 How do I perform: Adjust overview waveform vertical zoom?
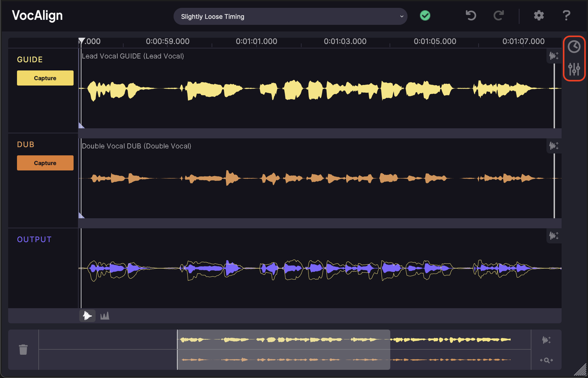pyautogui.click(x=546, y=340)
